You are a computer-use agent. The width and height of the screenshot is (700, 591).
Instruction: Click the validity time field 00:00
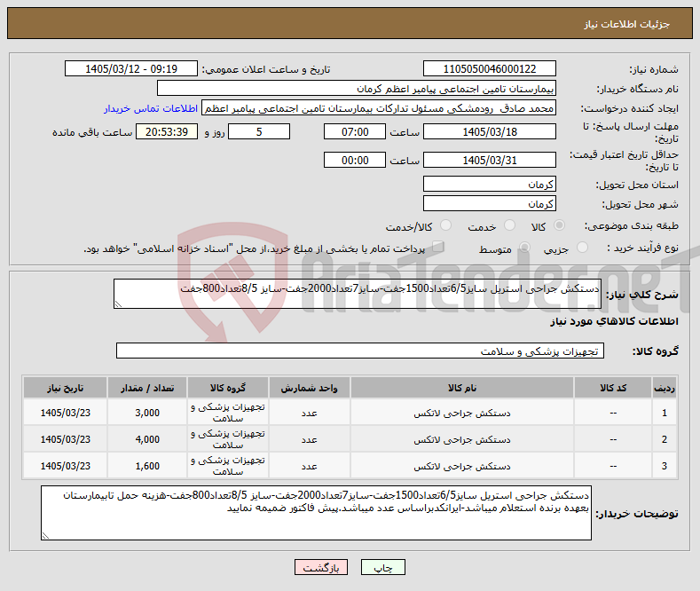pos(355,160)
